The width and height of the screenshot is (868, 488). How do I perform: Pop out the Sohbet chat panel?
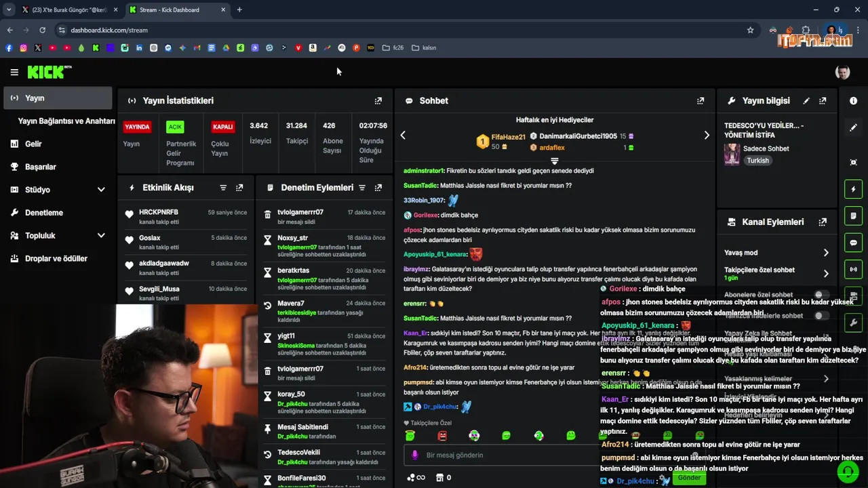(x=701, y=101)
